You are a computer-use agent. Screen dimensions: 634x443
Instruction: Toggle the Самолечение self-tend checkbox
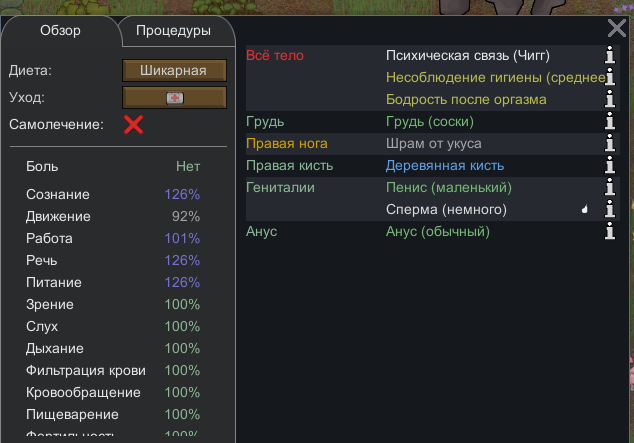point(133,124)
